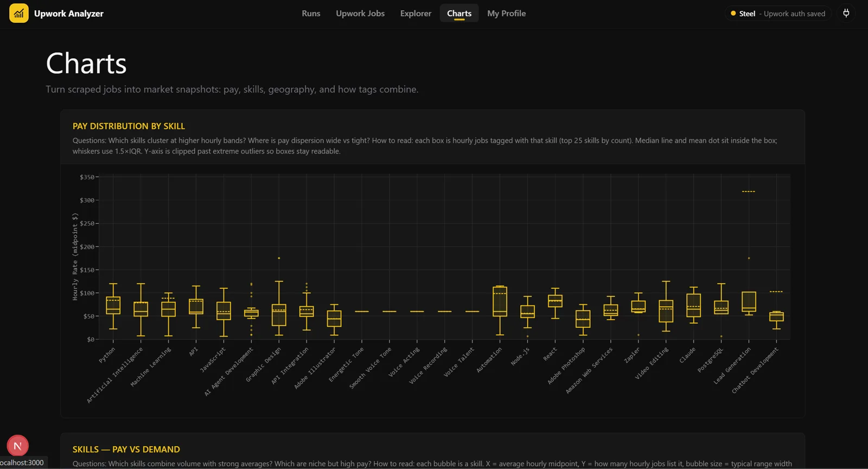Image resolution: width=868 pixels, height=469 pixels.
Task: Click the "Node.js" axis label
Action: pyautogui.click(x=520, y=356)
